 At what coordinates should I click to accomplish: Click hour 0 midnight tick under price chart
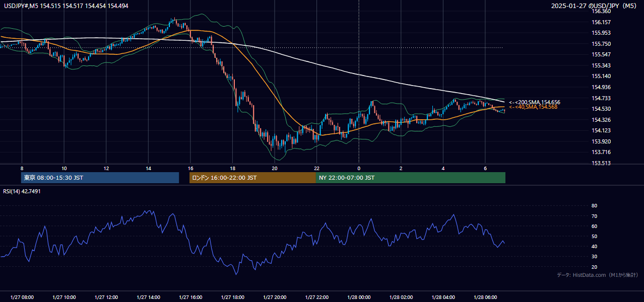(x=359, y=168)
